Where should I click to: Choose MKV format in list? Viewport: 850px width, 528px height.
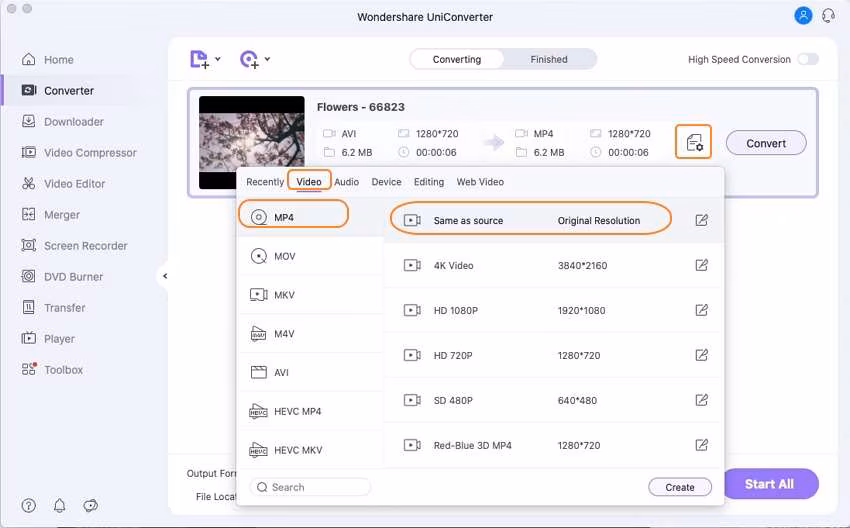(x=311, y=295)
